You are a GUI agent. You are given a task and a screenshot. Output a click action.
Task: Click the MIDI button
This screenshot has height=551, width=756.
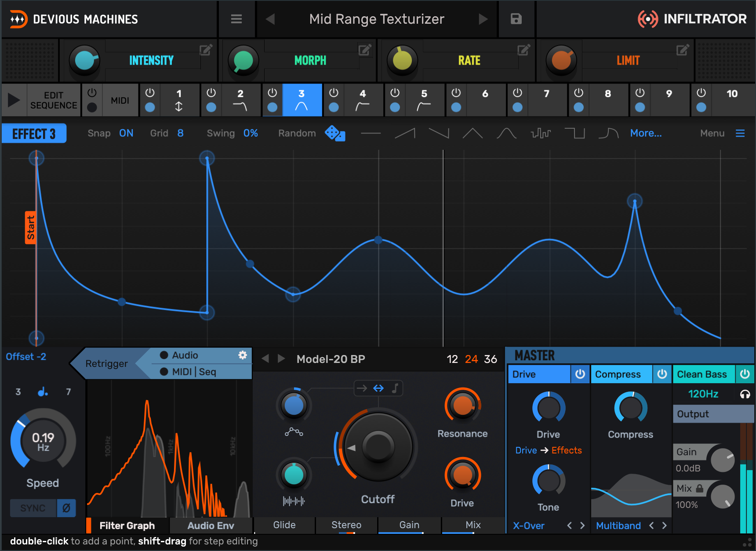point(120,101)
